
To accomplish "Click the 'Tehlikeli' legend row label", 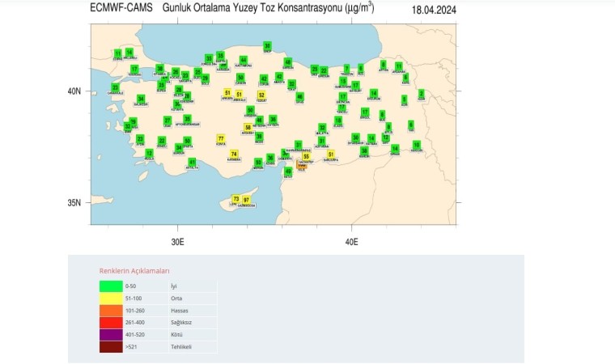I will [180, 346].
